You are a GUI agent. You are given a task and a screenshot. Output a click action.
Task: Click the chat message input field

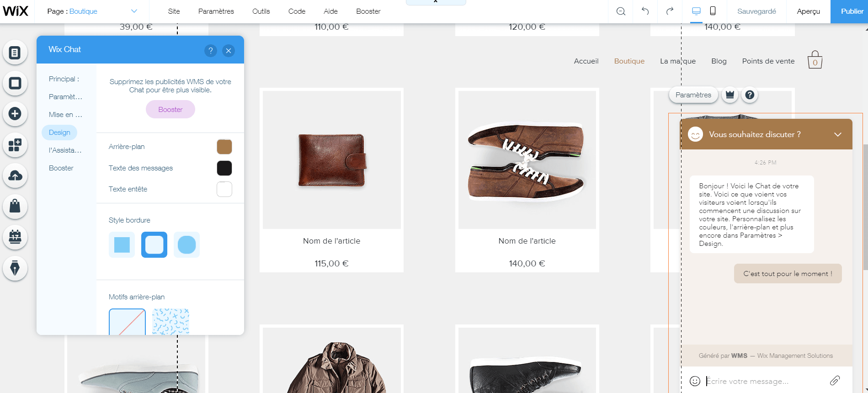click(763, 381)
